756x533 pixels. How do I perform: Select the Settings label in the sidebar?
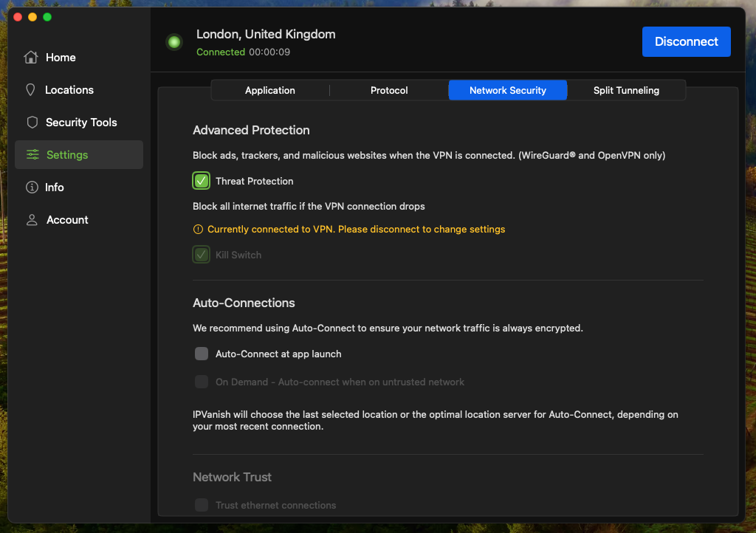tap(67, 155)
